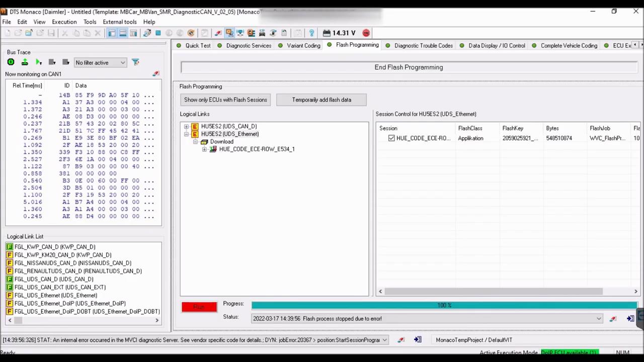Open the Data Display / IO Control tab
This screenshot has height=362, width=644.
coord(497,46)
